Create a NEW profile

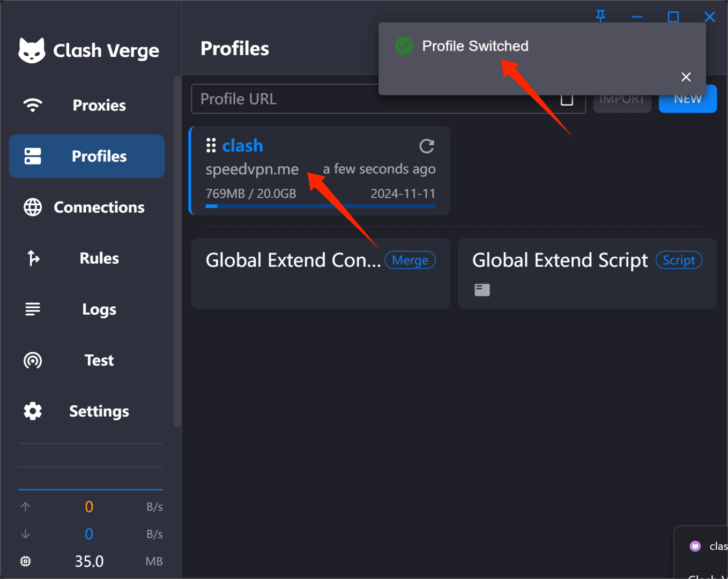(x=688, y=99)
